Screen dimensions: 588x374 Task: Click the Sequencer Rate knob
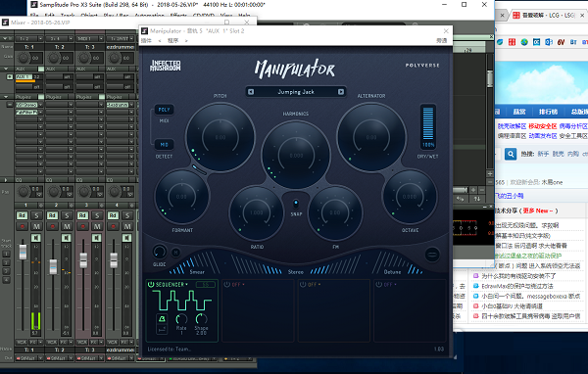181,319
